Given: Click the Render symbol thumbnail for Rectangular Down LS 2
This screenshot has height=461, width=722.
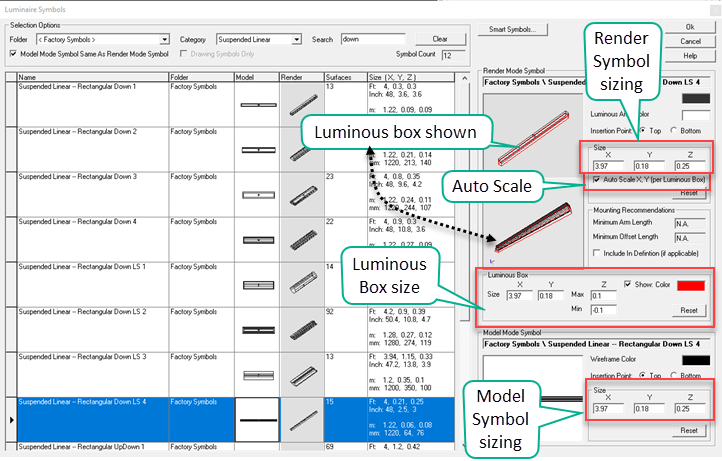Looking at the screenshot, I should [x=303, y=330].
